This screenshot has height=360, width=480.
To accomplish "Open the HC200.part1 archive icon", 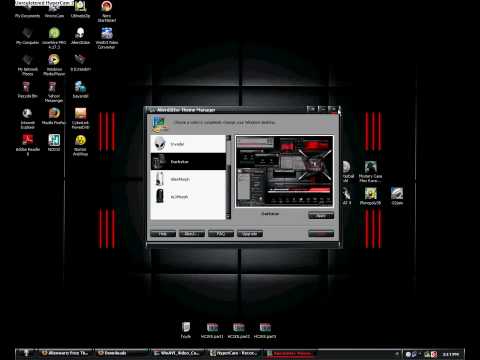I will point(212,330).
